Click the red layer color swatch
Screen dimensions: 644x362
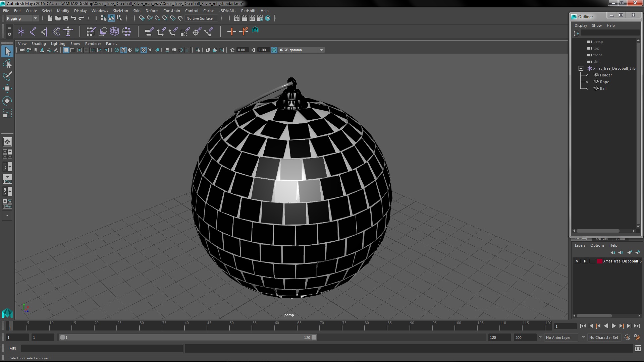click(599, 261)
